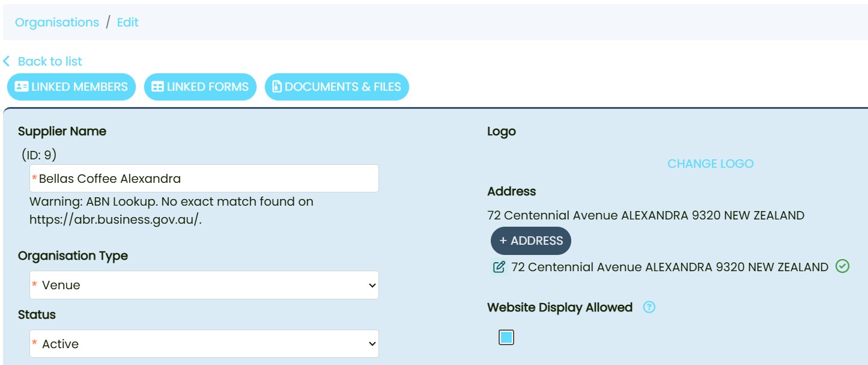Click the ID card icon on Linked Members

[22, 87]
